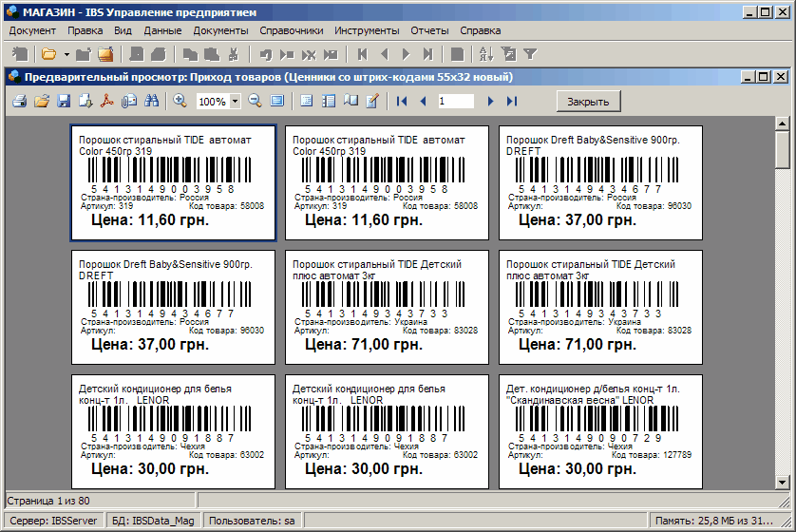The width and height of the screenshot is (796, 532).
Task: Click the print icon in preview toolbar
Action: [x=19, y=101]
